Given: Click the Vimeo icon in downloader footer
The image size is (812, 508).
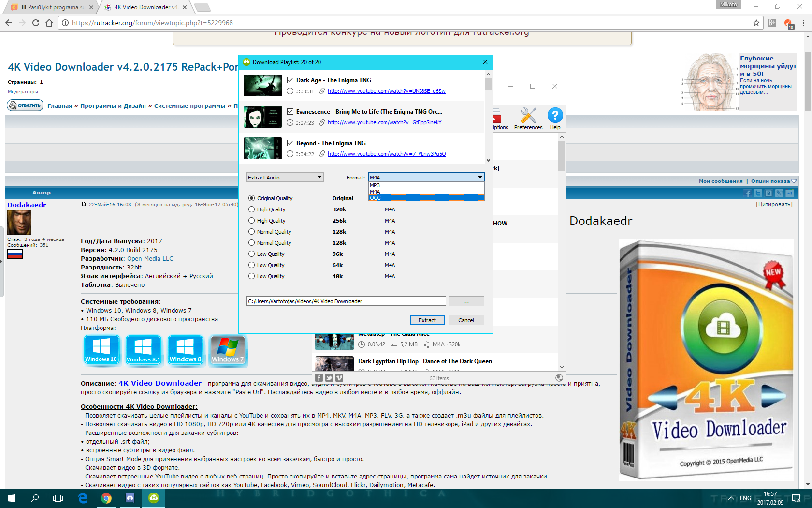Looking at the screenshot, I should click(x=339, y=378).
